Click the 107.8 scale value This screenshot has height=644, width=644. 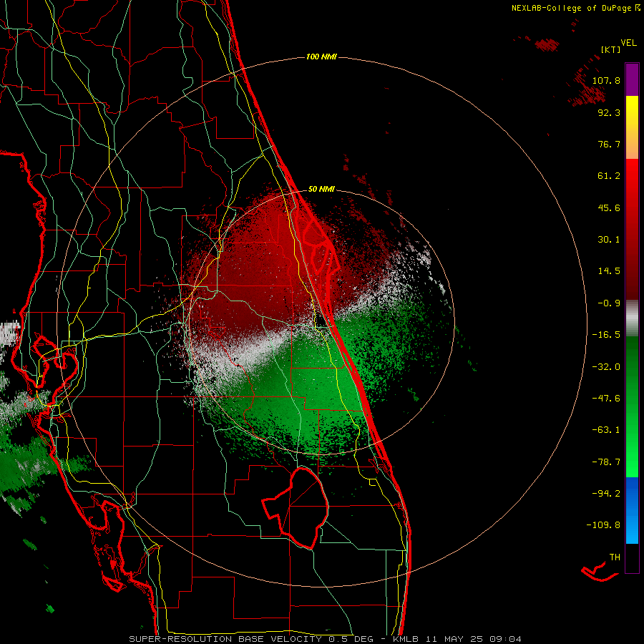click(x=606, y=80)
